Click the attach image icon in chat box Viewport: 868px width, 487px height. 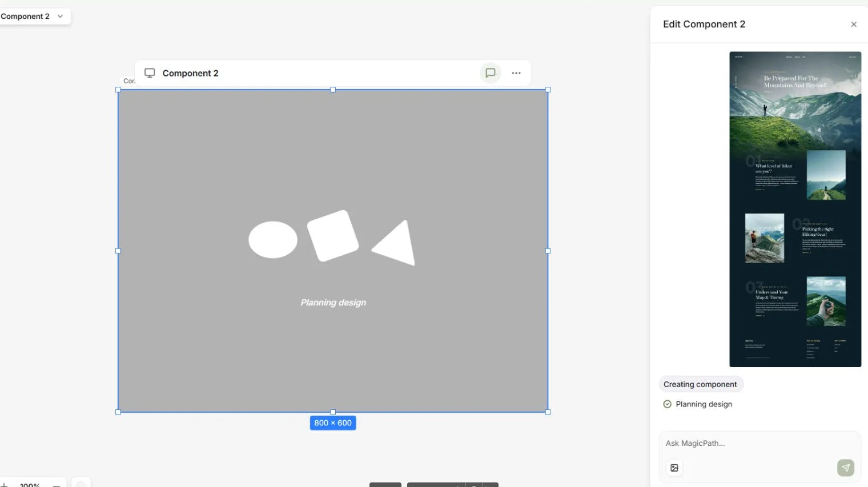click(x=674, y=468)
